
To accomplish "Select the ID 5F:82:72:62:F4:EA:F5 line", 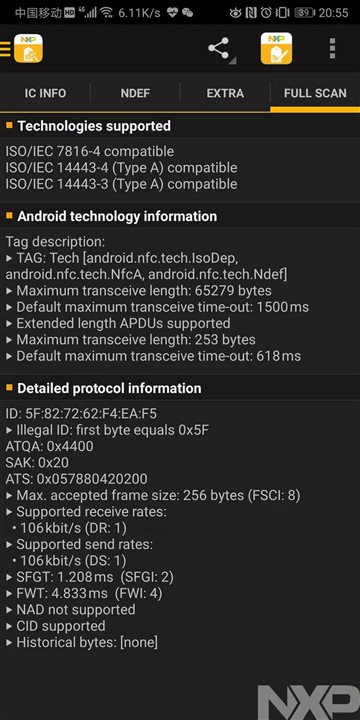I will [81, 414].
